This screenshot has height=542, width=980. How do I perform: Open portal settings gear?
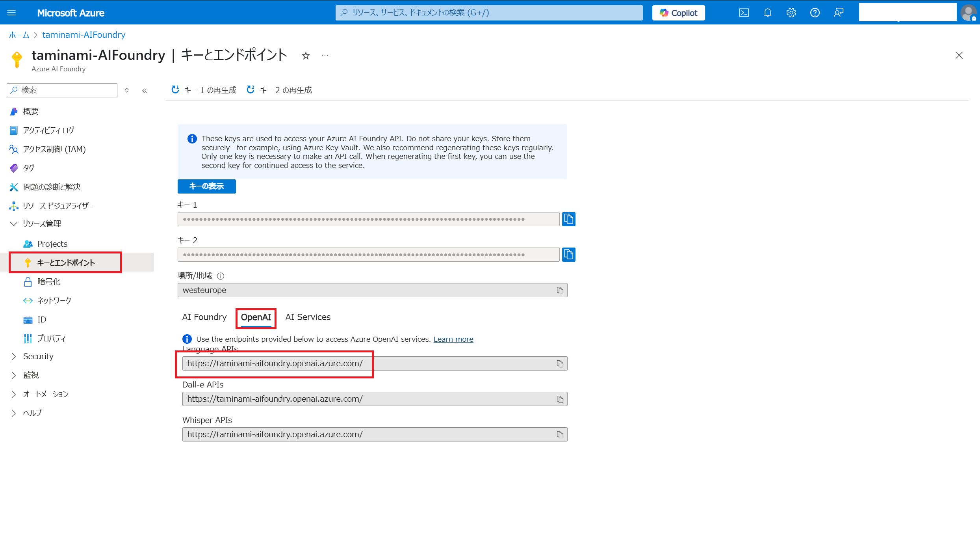tap(791, 13)
